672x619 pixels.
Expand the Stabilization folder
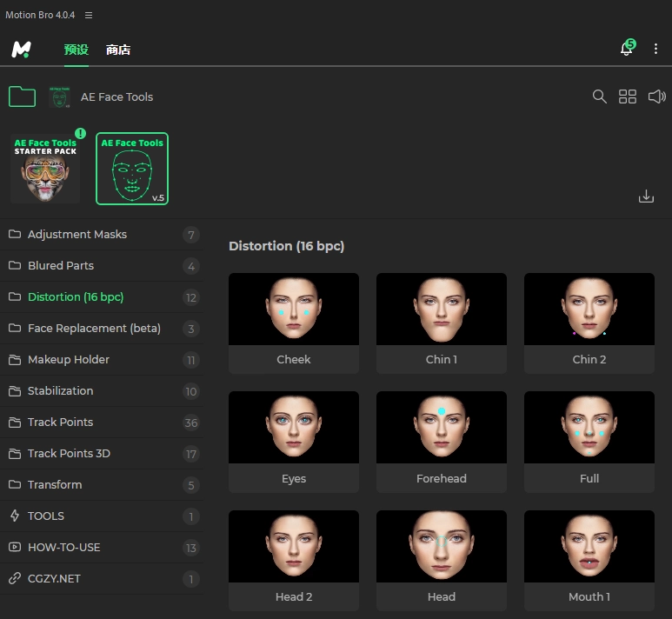102,391
